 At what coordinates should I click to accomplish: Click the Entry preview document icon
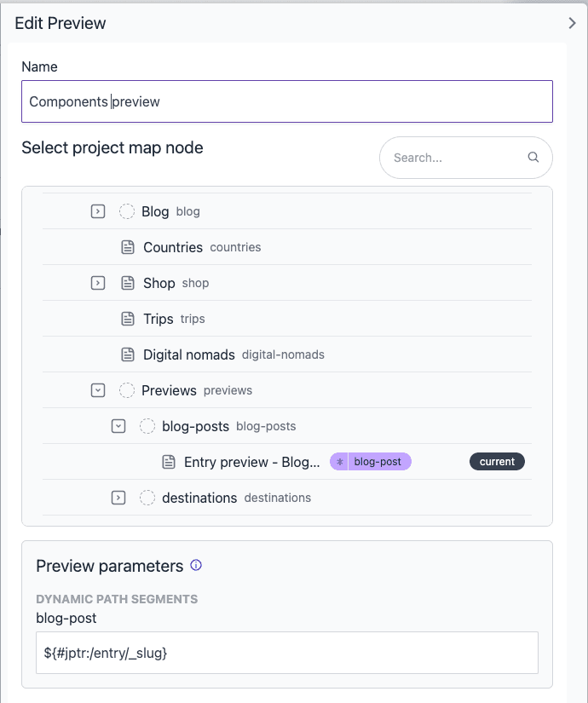click(x=169, y=462)
